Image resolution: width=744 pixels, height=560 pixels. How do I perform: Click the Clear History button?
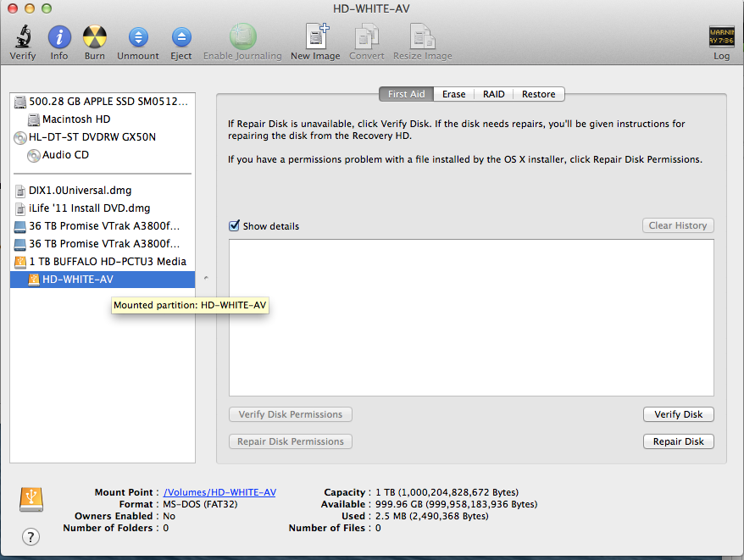click(678, 225)
